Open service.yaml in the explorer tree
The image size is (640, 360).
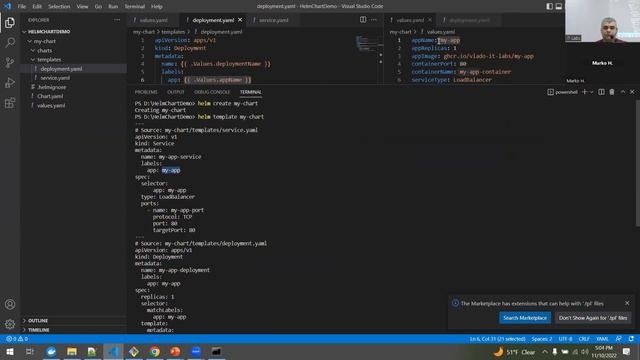[x=55, y=78]
